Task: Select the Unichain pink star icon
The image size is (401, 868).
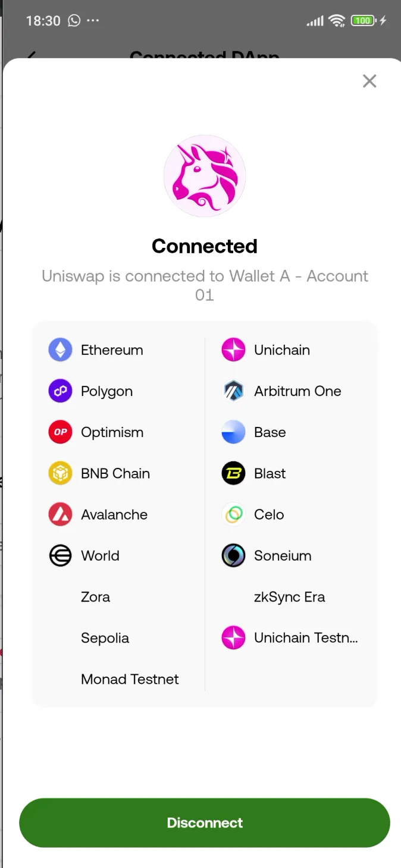Action: [x=233, y=350]
